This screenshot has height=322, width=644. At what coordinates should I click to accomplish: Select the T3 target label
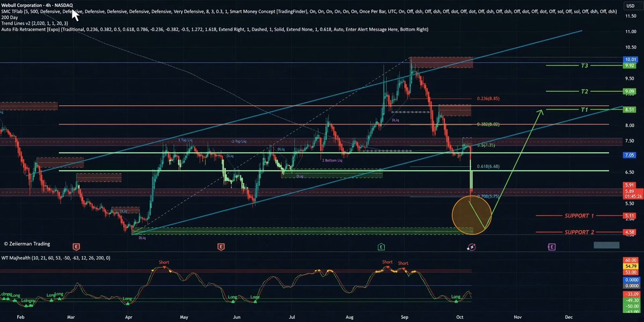click(584, 65)
